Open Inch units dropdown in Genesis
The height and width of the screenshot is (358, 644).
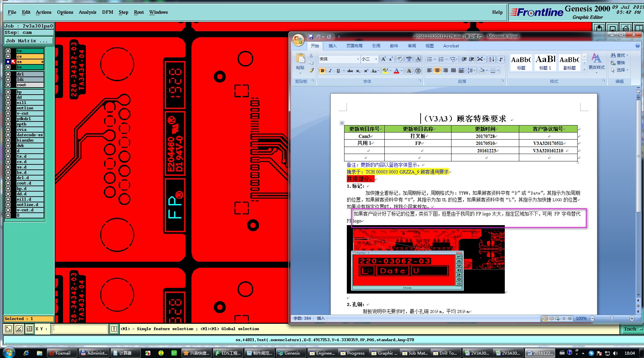(633, 329)
